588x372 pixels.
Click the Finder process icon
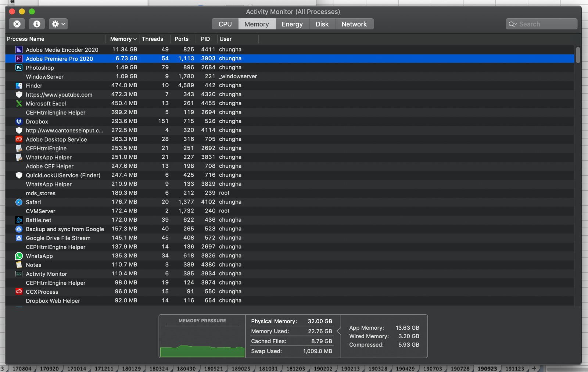coord(19,86)
